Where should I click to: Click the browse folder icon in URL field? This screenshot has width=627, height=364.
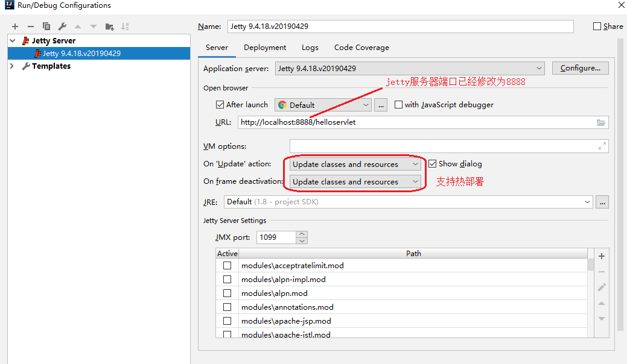click(x=600, y=122)
